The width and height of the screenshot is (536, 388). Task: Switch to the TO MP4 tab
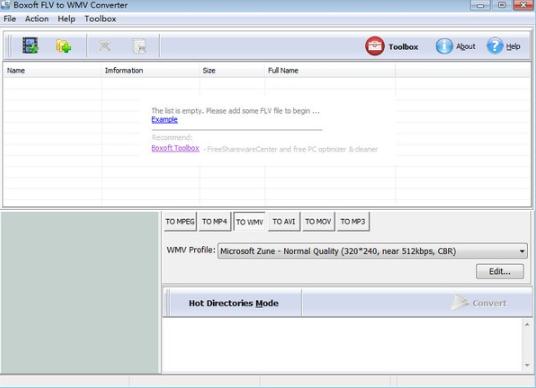[214, 222]
